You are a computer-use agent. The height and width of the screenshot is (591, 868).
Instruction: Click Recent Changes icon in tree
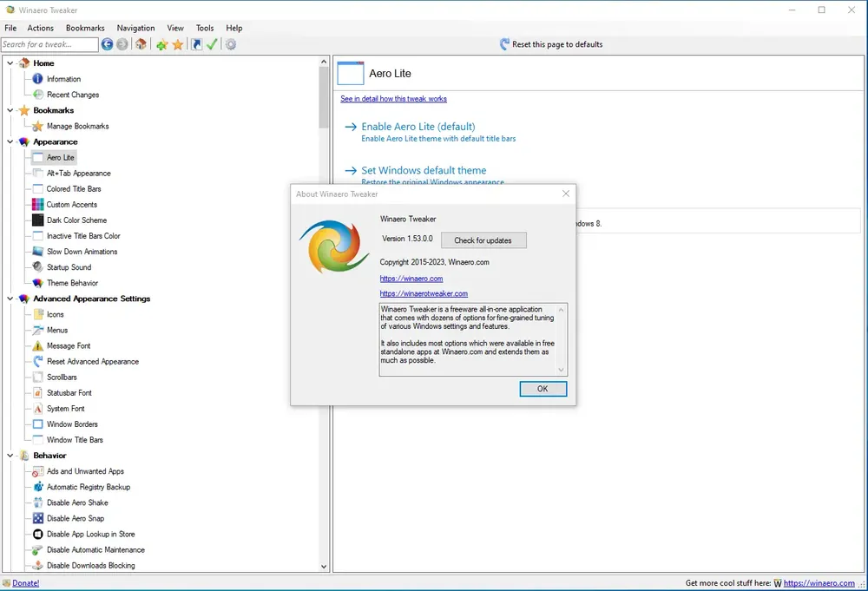coord(37,95)
